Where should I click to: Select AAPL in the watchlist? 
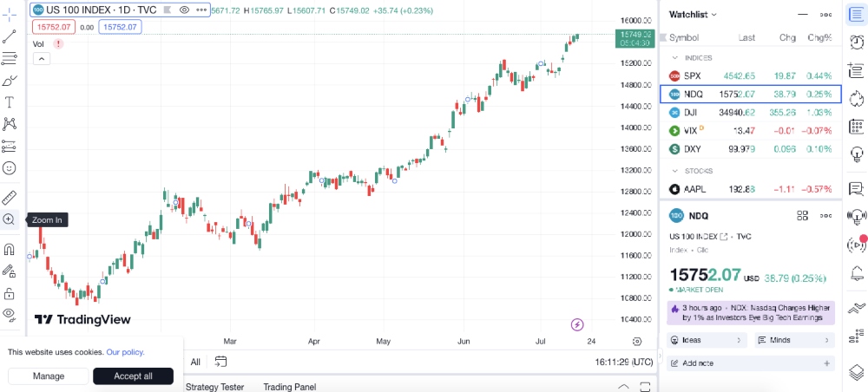click(x=751, y=189)
